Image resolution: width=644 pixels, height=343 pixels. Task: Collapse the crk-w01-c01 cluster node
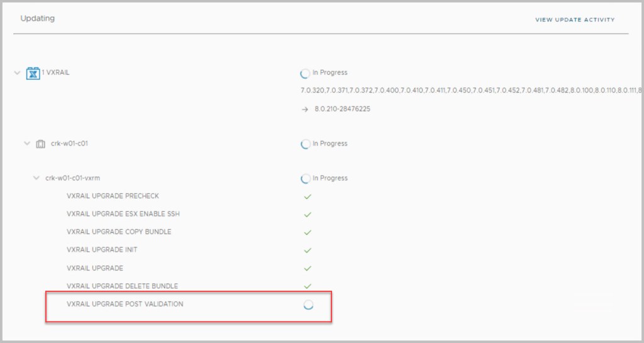(27, 143)
